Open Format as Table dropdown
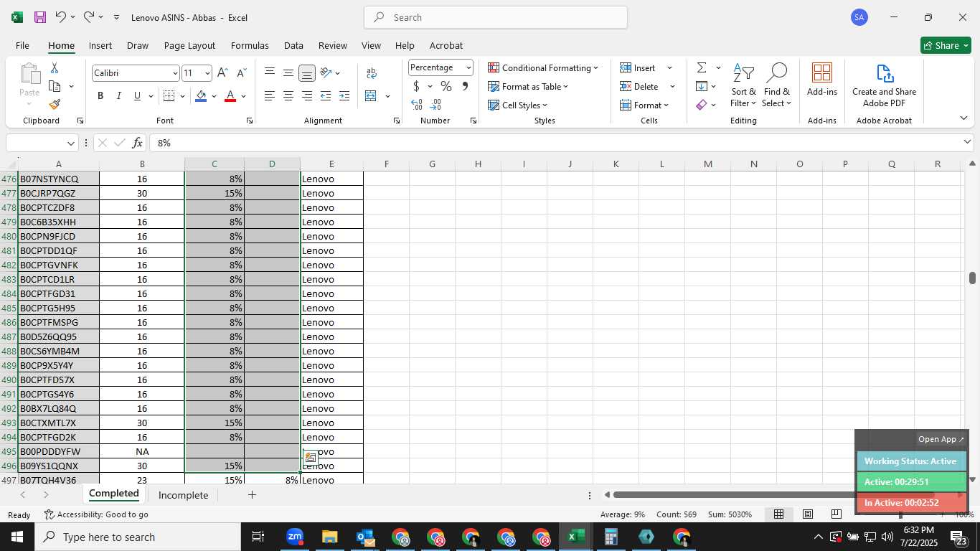The image size is (980, 551). click(x=528, y=86)
